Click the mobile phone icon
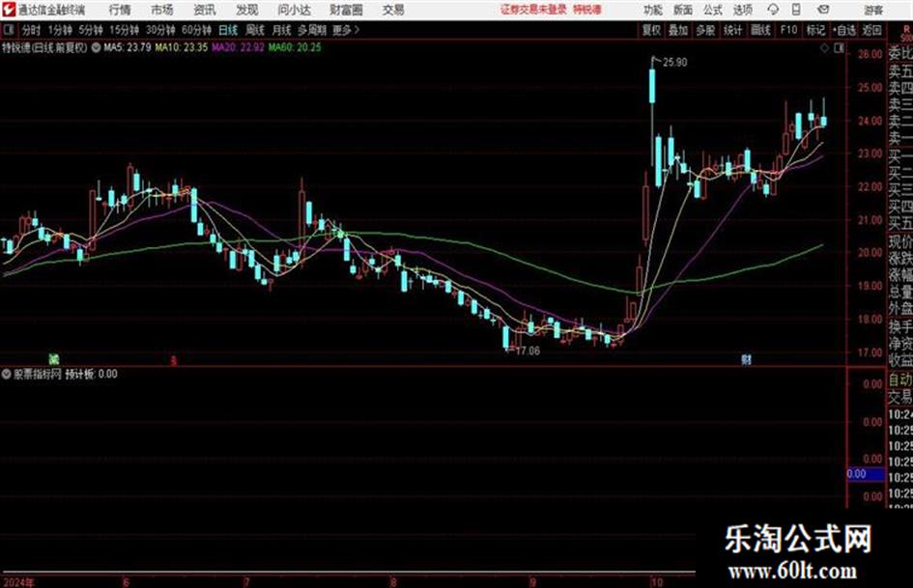 tap(796, 10)
